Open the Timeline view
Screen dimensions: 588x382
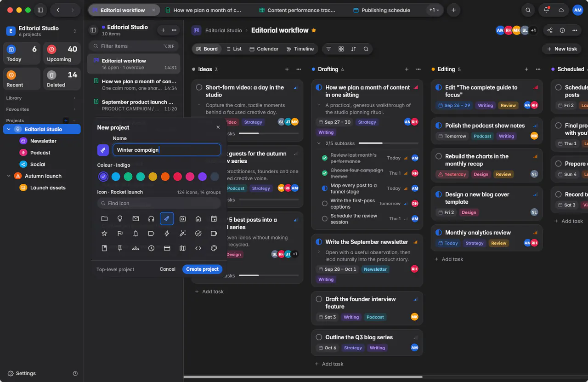pyautogui.click(x=300, y=49)
